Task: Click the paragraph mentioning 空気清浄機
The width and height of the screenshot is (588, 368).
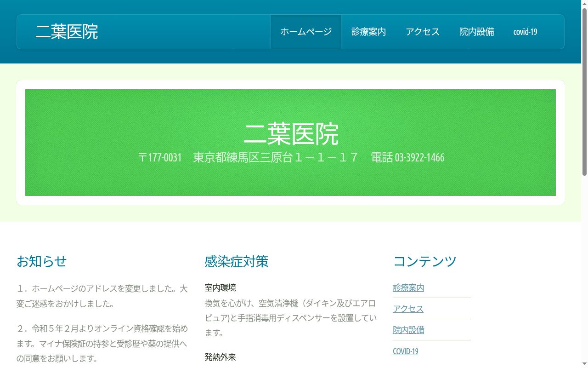Action: coord(290,318)
